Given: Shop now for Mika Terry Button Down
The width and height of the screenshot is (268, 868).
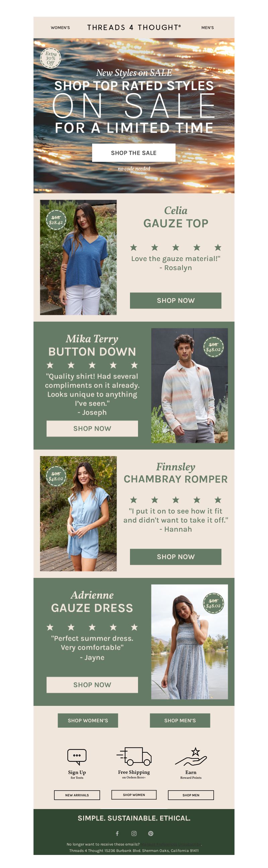Looking at the screenshot, I should click(92, 428).
